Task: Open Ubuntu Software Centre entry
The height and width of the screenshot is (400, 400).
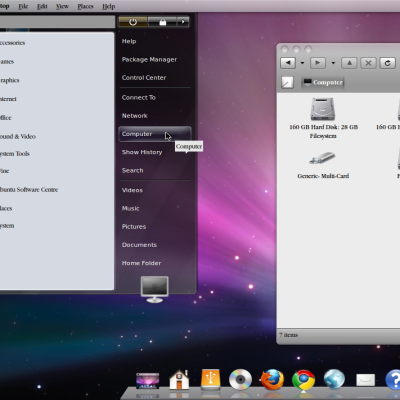Action: click(x=29, y=190)
